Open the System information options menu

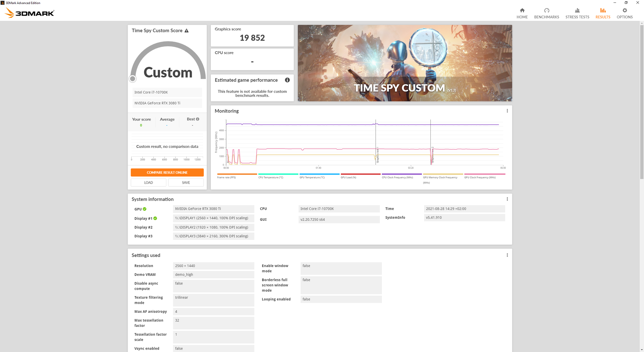pos(507,199)
